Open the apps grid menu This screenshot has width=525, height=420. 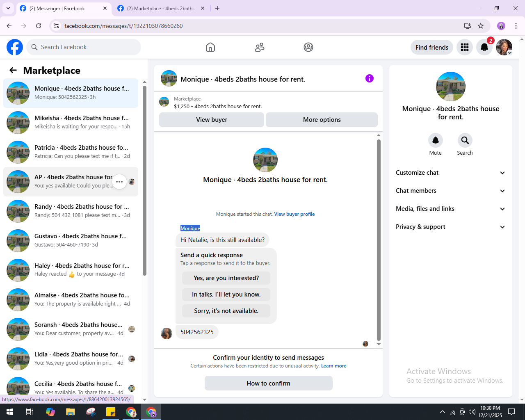click(x=465, y=47)
